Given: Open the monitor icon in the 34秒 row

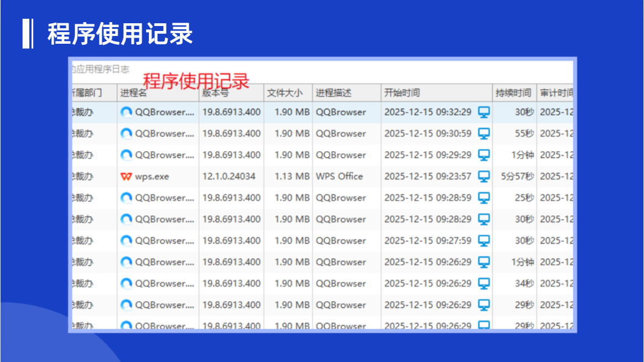Looking at the screenshot, I should (x=484, y=283).
